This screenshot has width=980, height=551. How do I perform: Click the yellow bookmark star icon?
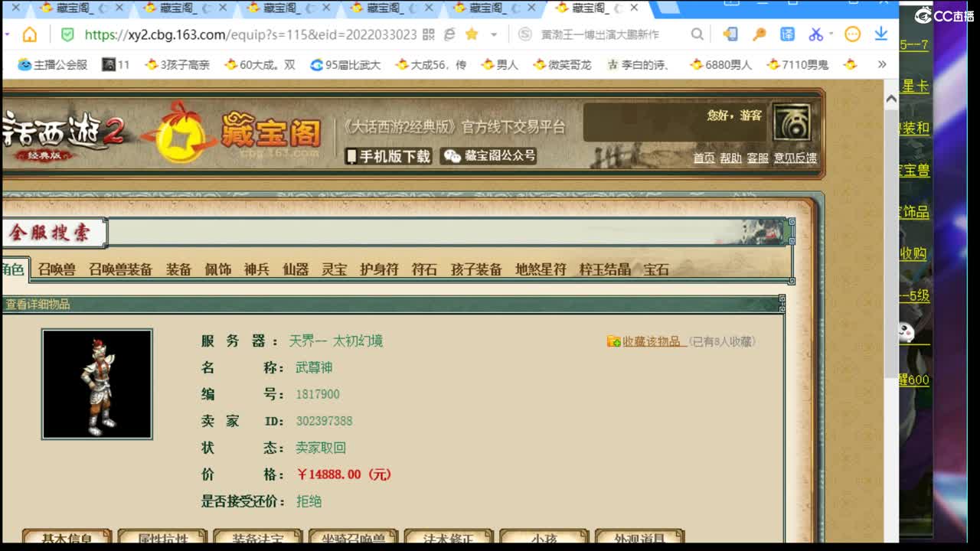(472, 34)
